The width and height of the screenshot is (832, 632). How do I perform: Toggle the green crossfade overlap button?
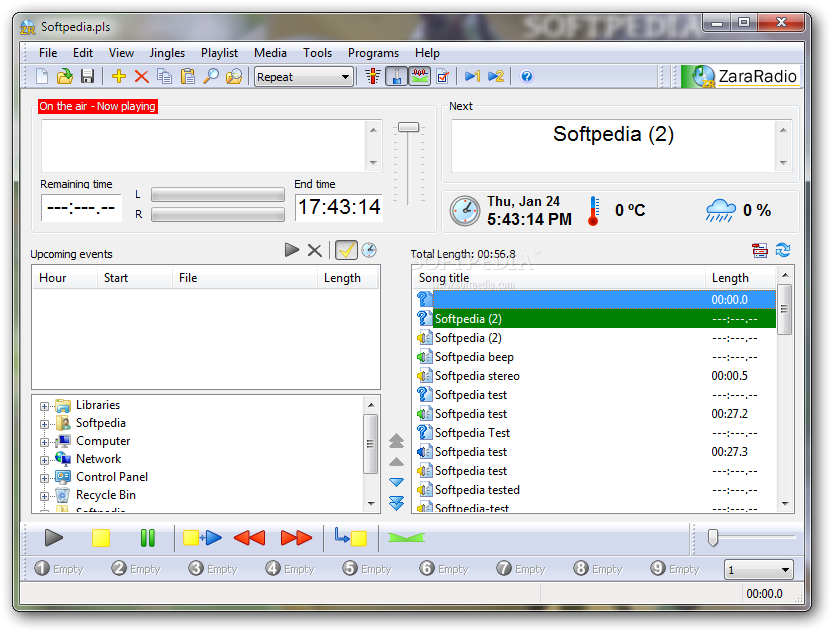tap(406, 538)
